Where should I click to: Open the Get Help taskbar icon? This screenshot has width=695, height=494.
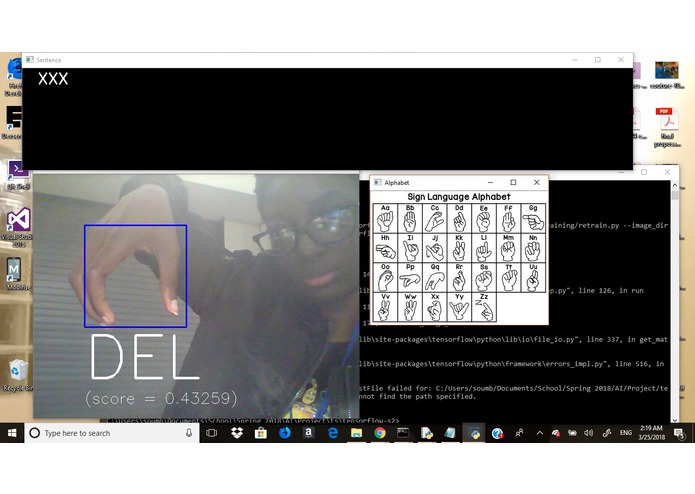pos(497,433)
